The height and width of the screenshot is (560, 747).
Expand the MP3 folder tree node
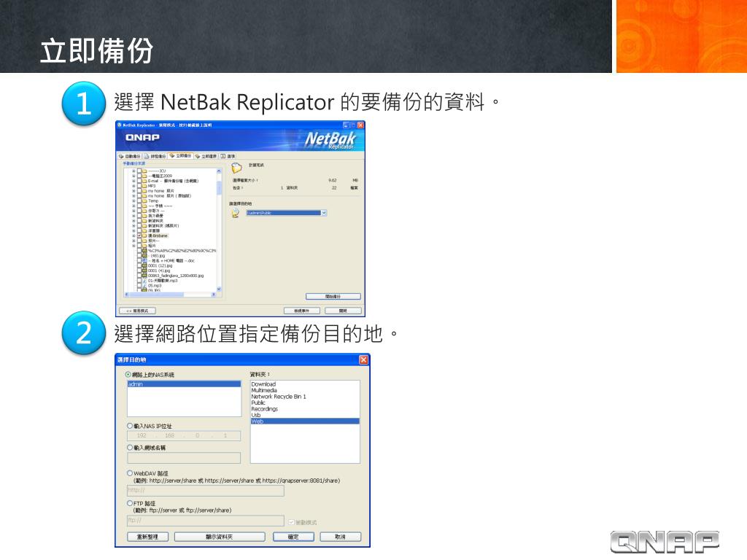(x=134, y=186)
